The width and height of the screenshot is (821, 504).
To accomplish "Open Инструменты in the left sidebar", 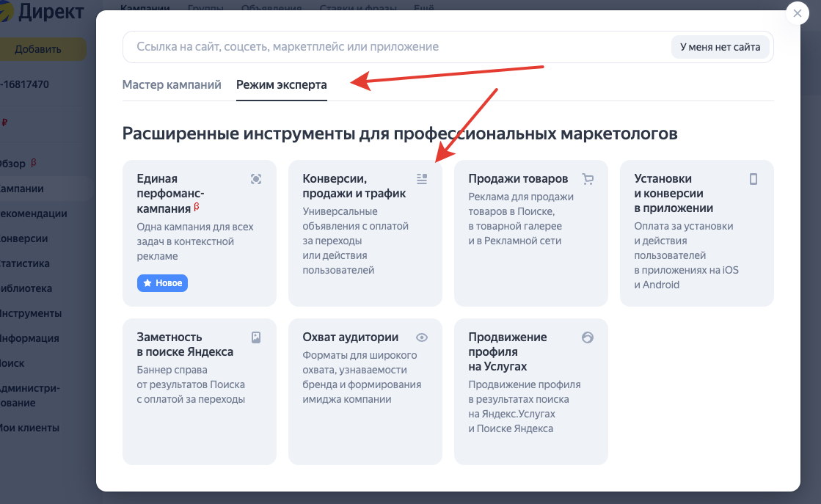I will coord(30,313).
